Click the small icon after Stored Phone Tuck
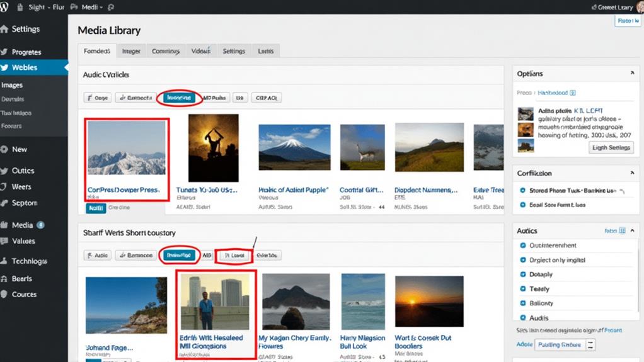Screen dimensions: 644x362 622,191
